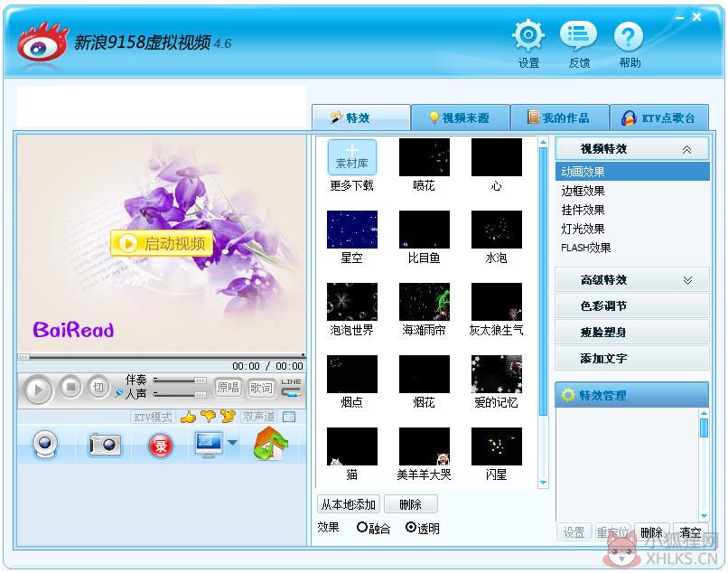Toggle 双声道 stereo channel
This screenshot has width=728, height=573.
[259, 417]
